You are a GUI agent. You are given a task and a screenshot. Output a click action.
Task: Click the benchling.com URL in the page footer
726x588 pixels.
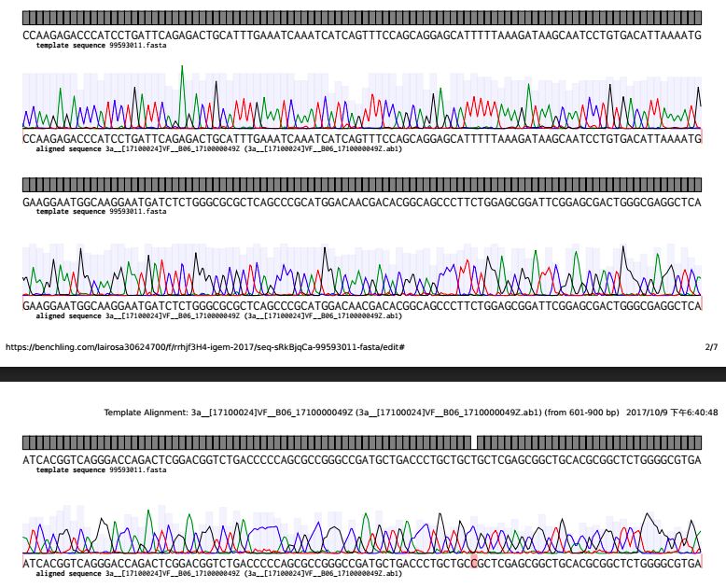coord(204,347)
